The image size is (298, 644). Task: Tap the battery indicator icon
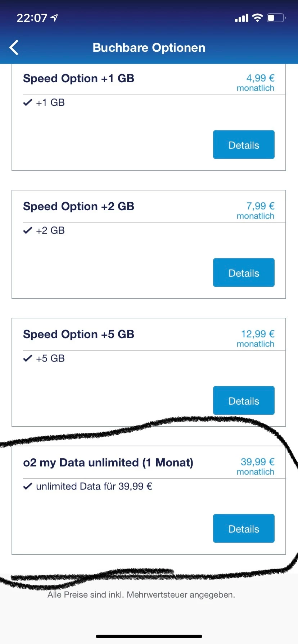point(276,18)
